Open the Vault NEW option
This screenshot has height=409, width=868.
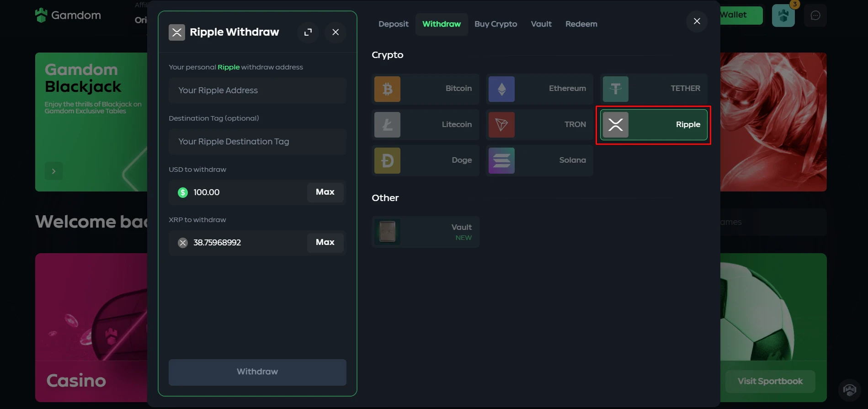click(426, 232)
